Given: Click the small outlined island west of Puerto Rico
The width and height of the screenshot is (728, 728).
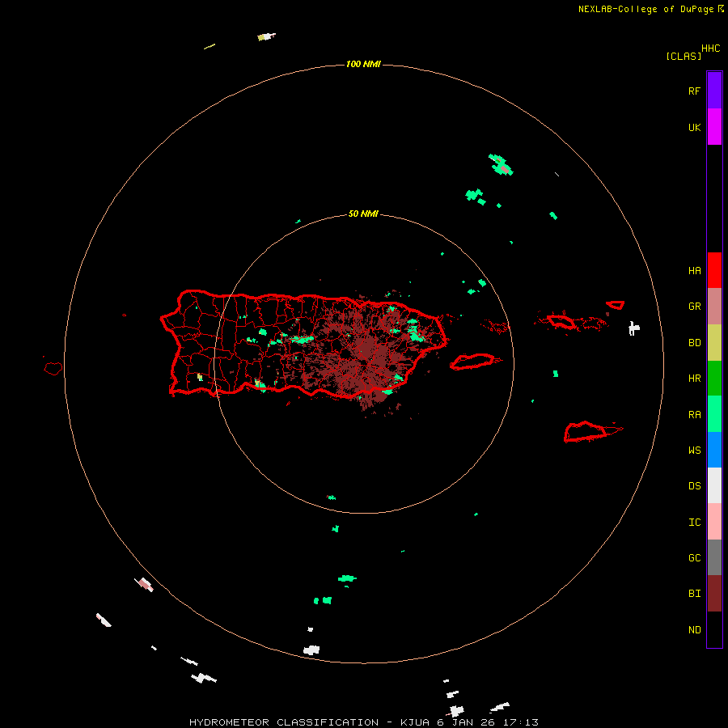Looking at the screenshot, I should tap(53, 369).
